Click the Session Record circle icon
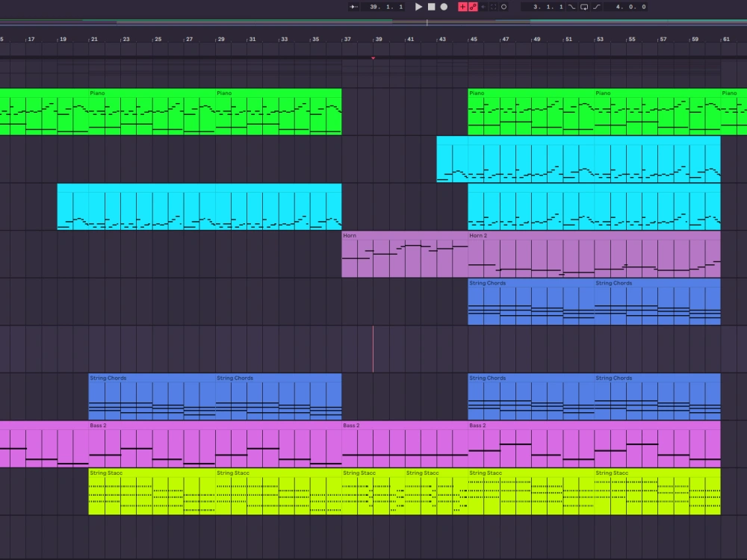747x560 pixels. (x=504, y=7)
